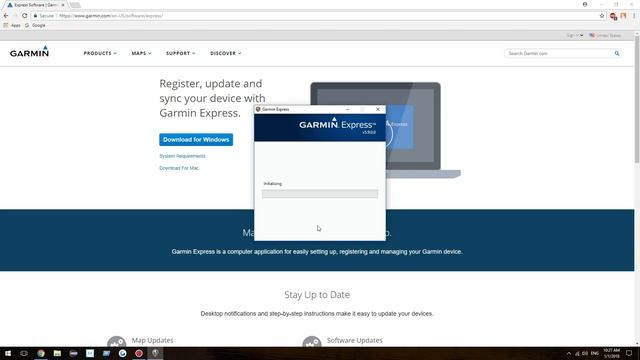Viewport: 640px width, 360px height.
Task: Click the ENG language indicator
Action: pos(595,353)
